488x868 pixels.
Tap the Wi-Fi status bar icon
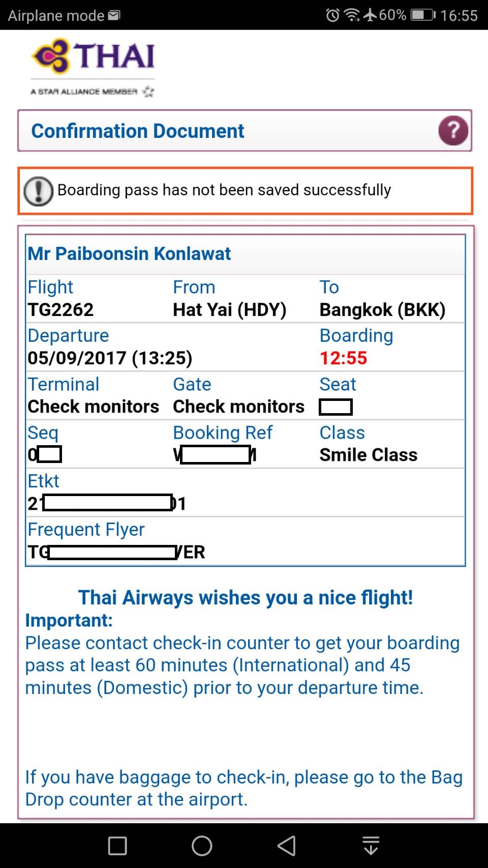click(352, 15)
